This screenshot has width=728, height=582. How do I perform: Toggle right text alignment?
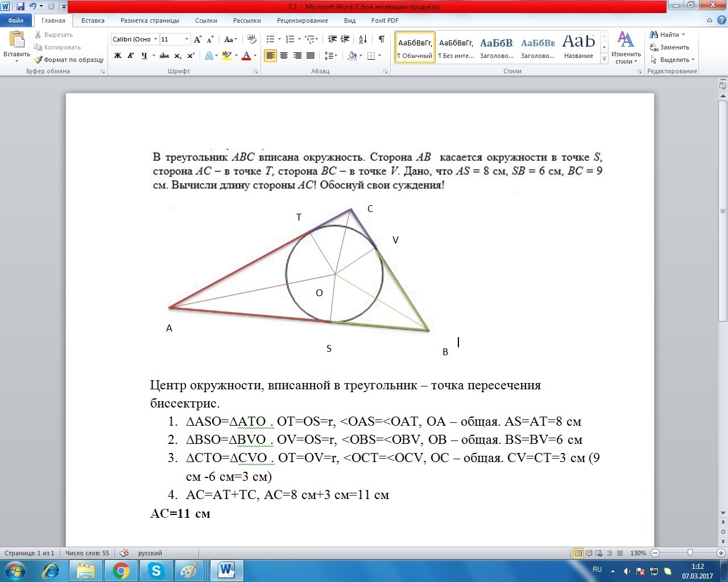click(x=297, y=56)
